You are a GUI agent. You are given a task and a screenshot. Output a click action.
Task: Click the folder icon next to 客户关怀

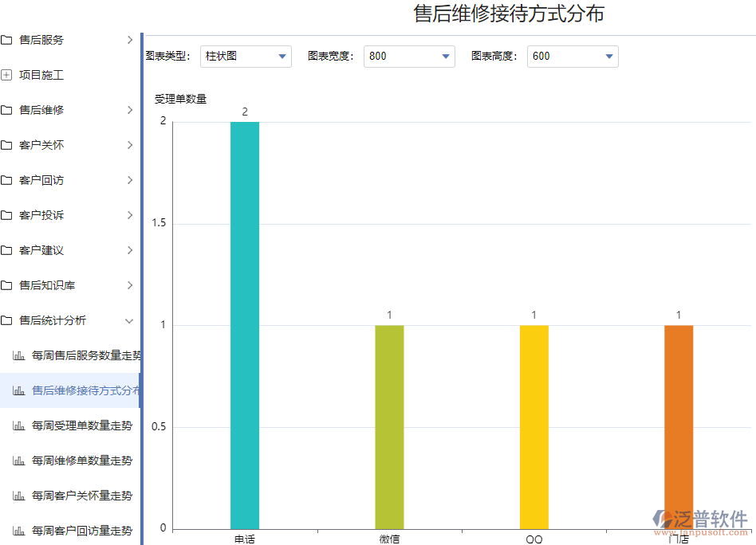pos(8,145)
